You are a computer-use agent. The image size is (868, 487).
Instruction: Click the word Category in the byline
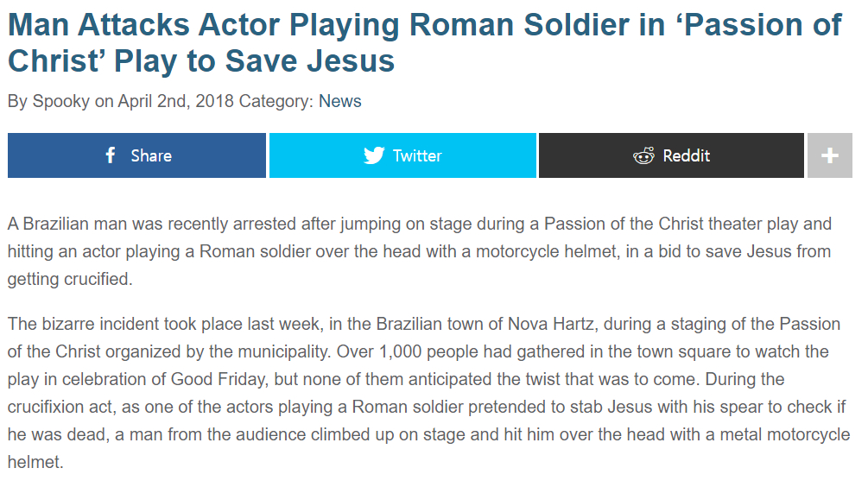coord(276,101)
